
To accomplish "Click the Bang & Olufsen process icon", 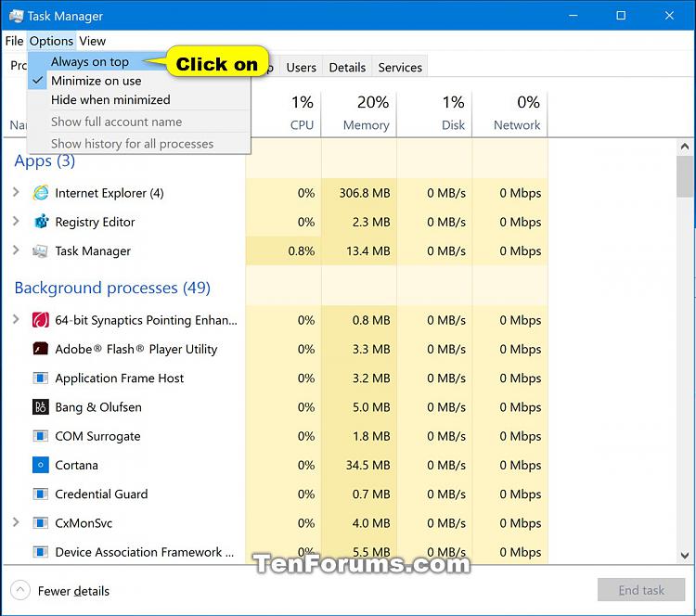I will click(x=41, y=407).
